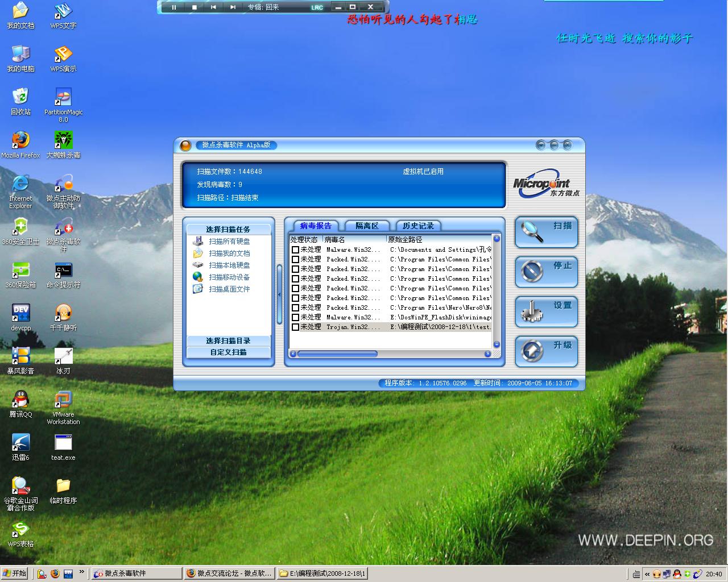The image size is (728, 582).
Task: Click the 开始 Start button
Action: 15,573
